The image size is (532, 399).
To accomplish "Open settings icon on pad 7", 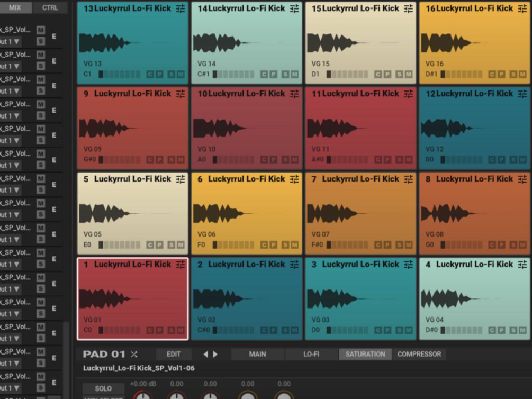I will point(409,179).
